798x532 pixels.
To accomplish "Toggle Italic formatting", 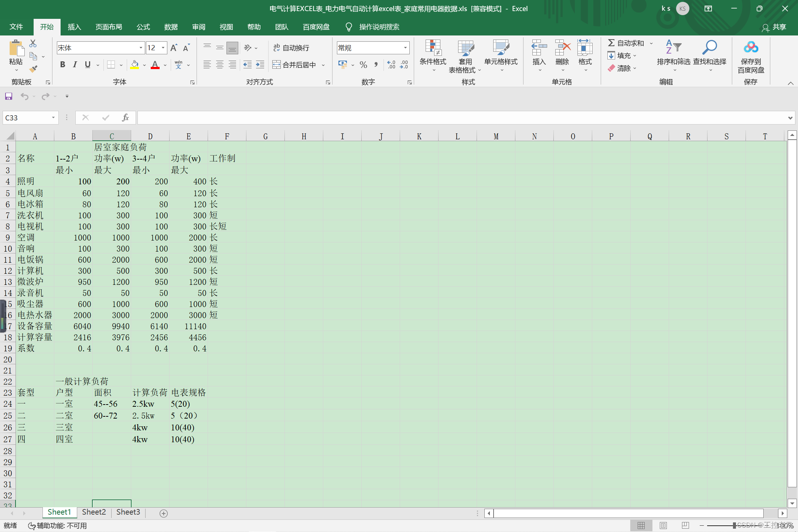I will point(75,65).
